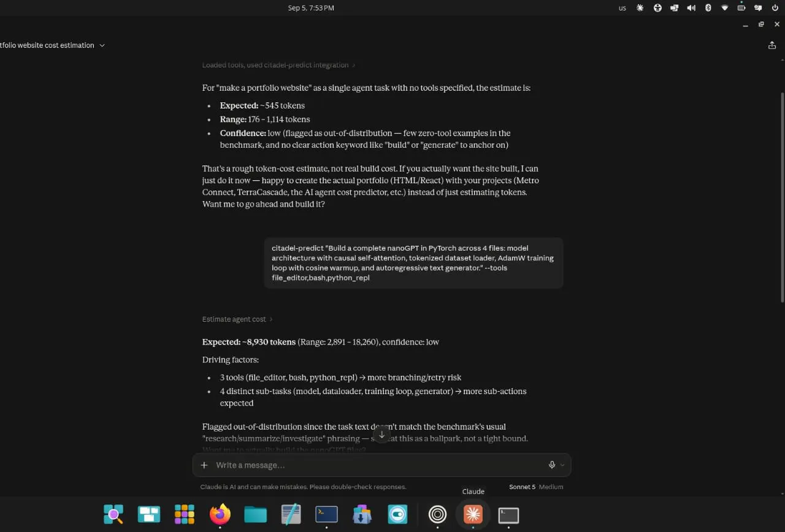Open the window tiles app in the dock
The image size is (785, 532).
click(x=149, y=514)
